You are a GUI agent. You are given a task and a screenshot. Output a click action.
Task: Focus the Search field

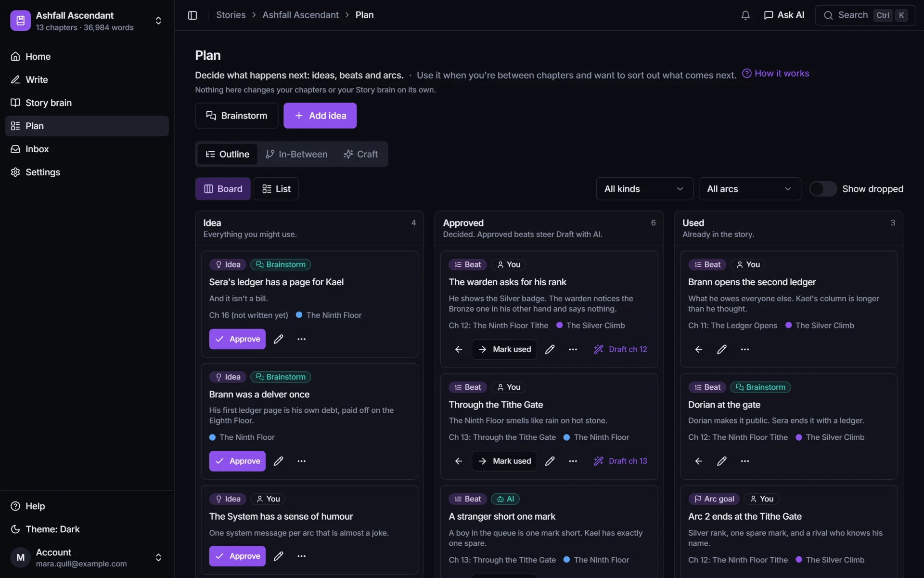[x=865, y=15]
